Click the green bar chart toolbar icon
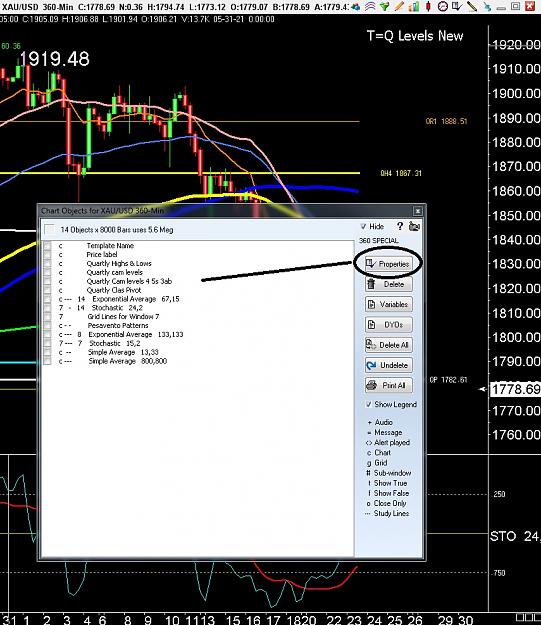This screenshot has height=625, width=541. click(414, 6)
